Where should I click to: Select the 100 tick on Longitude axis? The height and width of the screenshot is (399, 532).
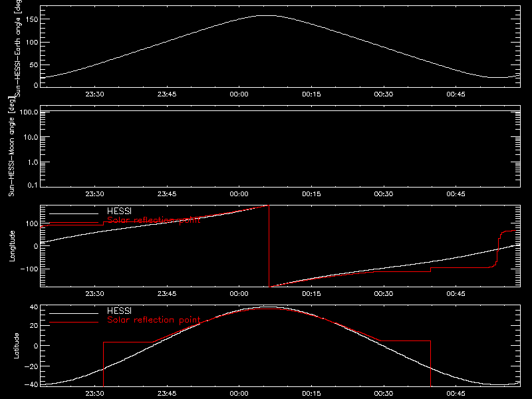click(x=32, y=223)
